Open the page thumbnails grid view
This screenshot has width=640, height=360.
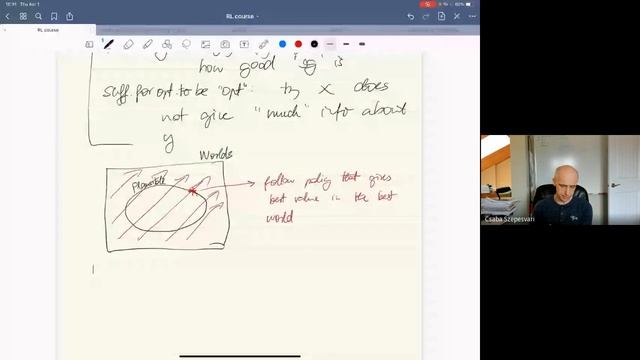pyautogui.click(x=23, y=16)
